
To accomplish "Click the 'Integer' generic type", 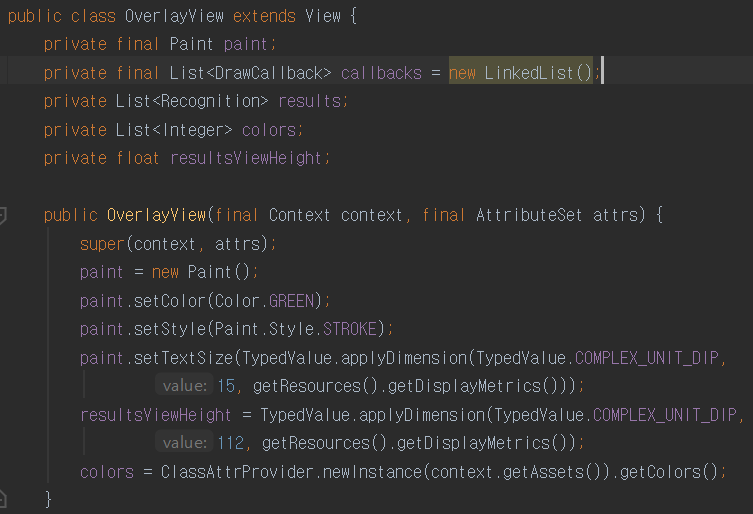I will pyautogui.click(x=192, y=130).
